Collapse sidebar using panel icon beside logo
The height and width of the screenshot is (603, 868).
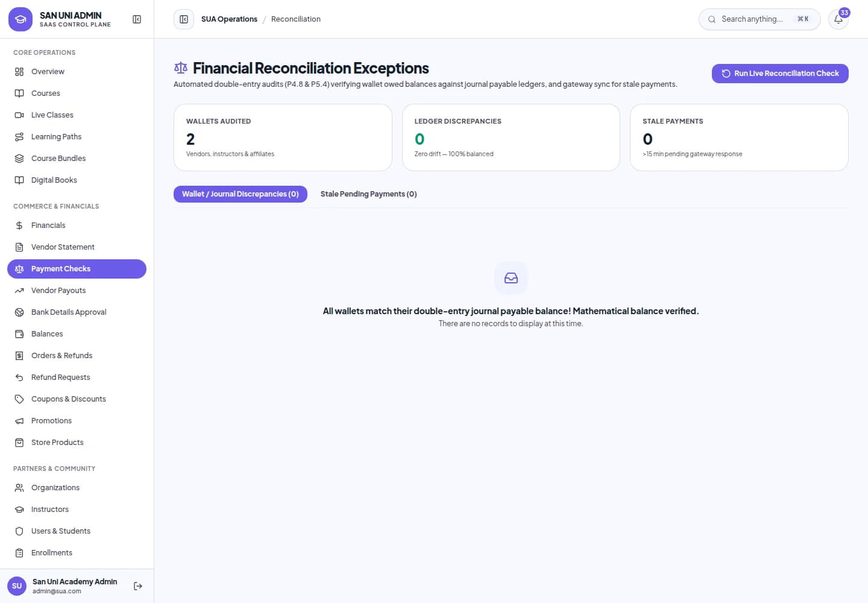click(x=137, y=19)
